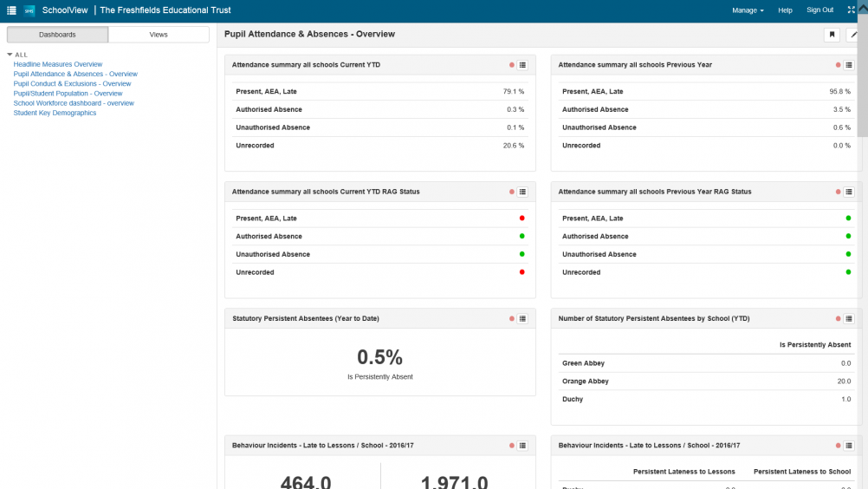The height and width of the screenshot is (489, 868).
Task: Bookmark this dashboard
Action: tap(832, 35)
